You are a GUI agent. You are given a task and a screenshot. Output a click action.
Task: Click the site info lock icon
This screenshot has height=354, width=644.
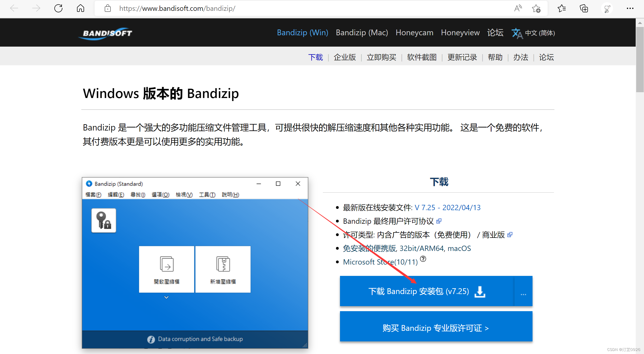[108, 8]
